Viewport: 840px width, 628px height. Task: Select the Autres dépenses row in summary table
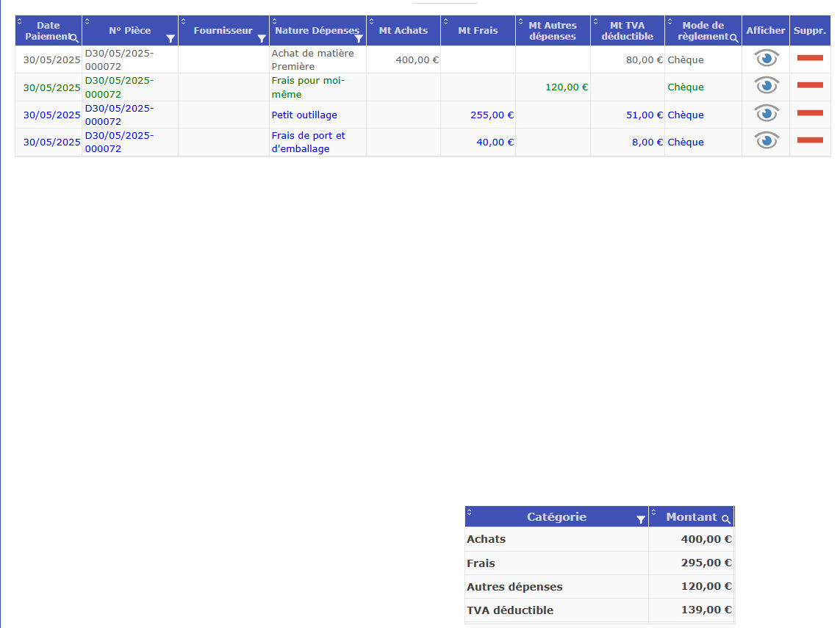click(514, 587)
